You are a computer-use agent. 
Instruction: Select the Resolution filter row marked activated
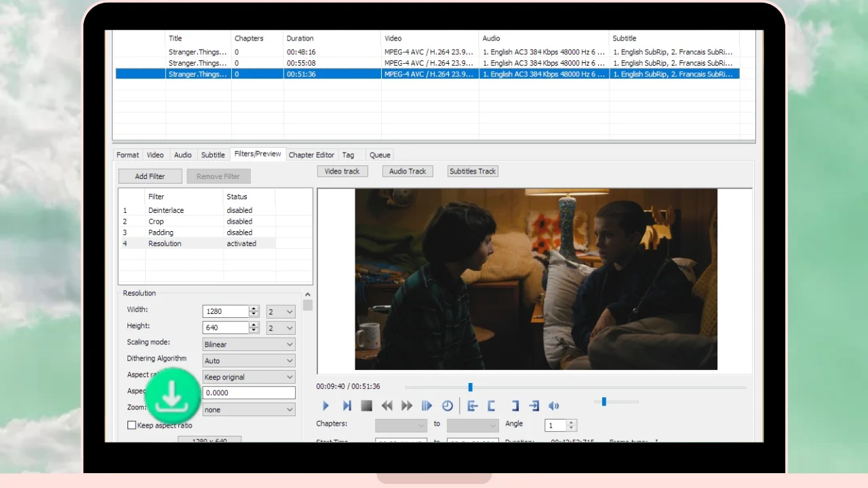198,243
